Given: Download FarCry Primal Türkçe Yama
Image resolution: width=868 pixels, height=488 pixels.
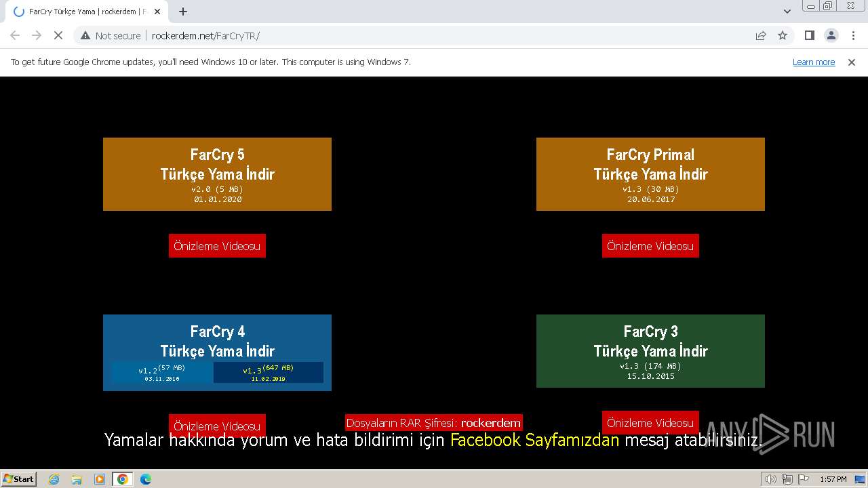Looking at the screenshot, I should click(650, 174).
